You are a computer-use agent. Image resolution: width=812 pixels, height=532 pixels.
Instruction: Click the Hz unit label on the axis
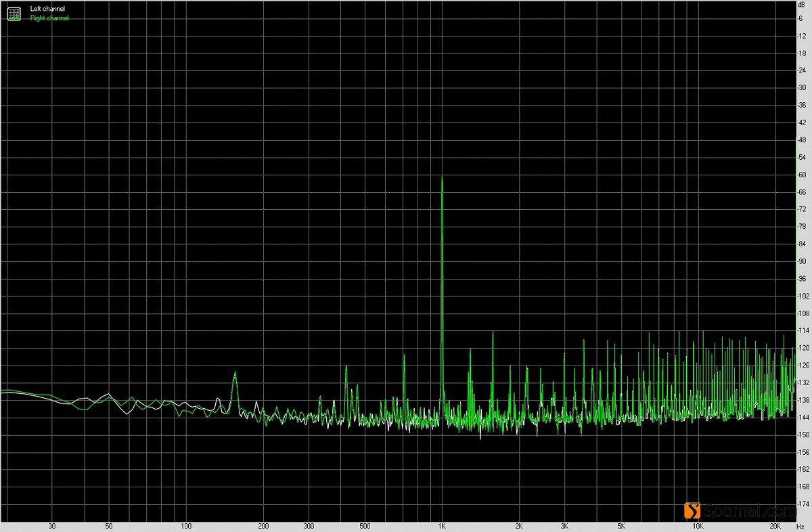[x=800, y=526]
